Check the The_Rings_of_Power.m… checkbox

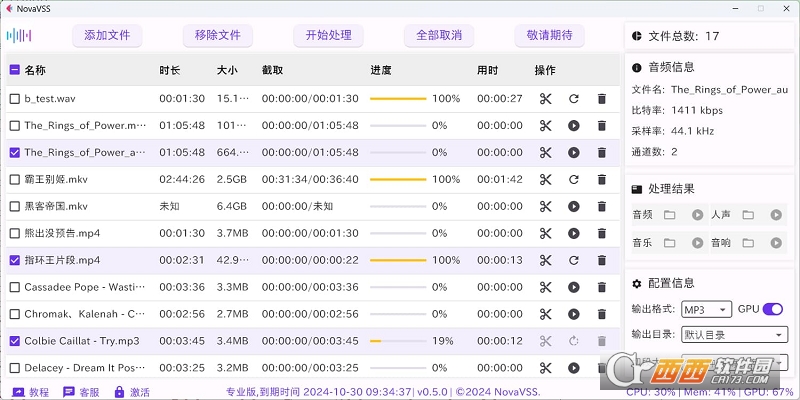click(x=15, y=126)
